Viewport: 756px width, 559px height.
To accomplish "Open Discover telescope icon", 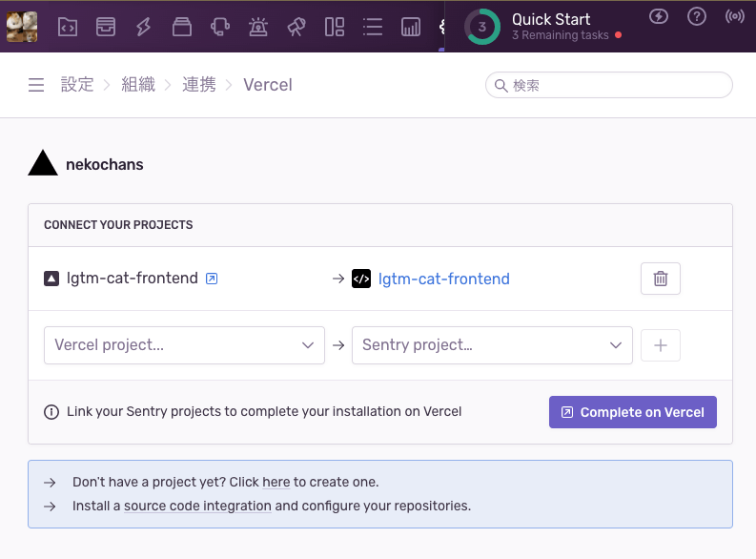I will pos(296,27).
